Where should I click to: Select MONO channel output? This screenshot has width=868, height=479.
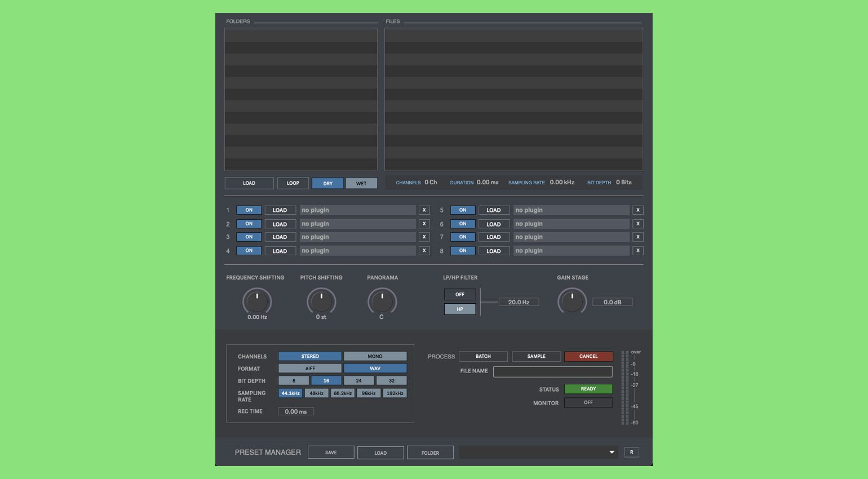point(375,356)
